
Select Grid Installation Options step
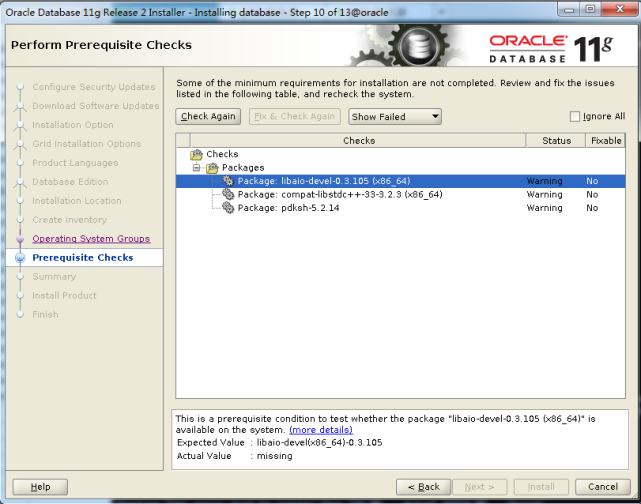coord(87,144)
